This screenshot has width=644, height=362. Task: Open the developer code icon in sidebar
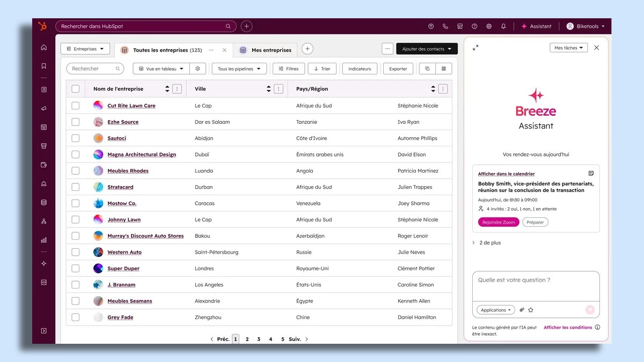pos(44,282)
